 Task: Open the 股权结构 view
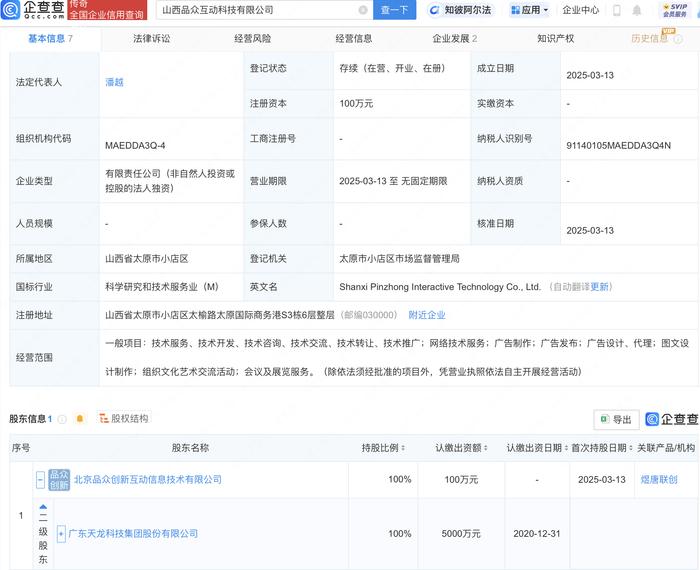[124, 418]
